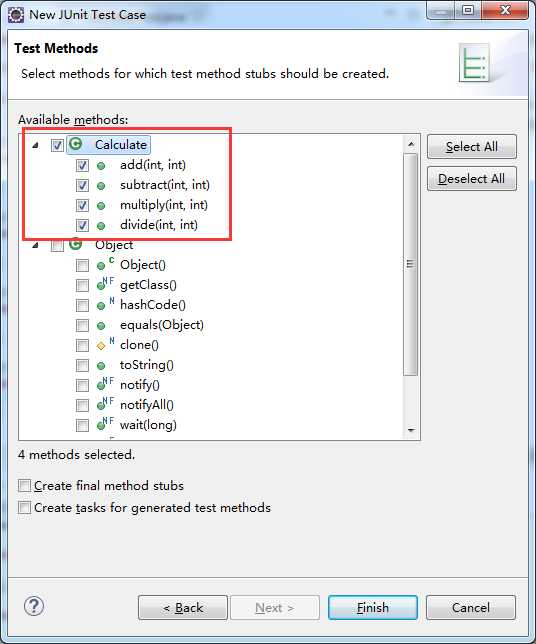Screen dimensions: 536x644
Task: Check the notifyAll() checkbox
Action: click(x=82, y=405)
